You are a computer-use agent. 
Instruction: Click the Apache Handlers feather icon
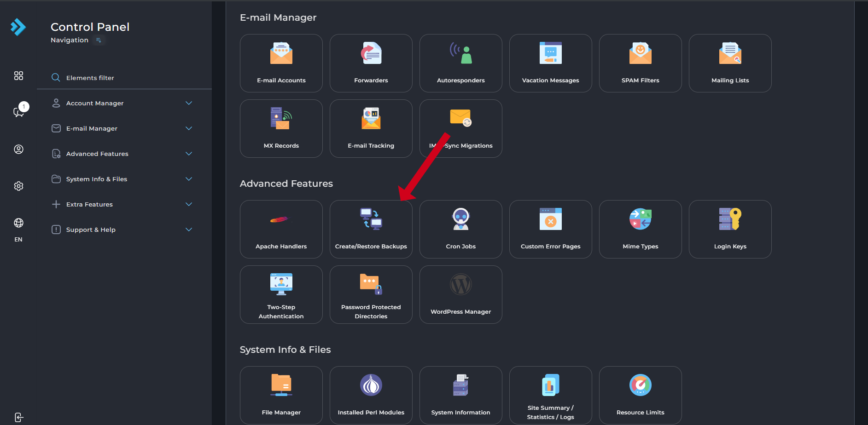tap(281, 219)
